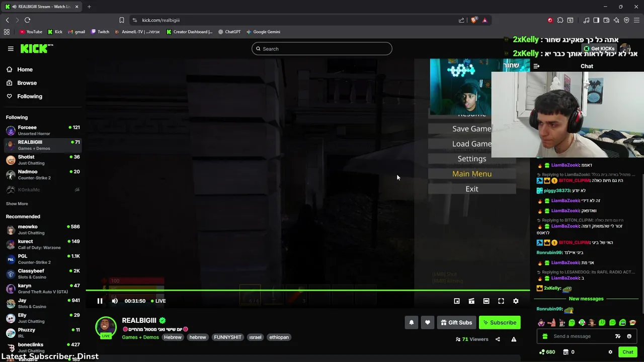Collapse chat panel with arrow icon
The height and width of the screenshot is (362, 644).
click(536, 66)
